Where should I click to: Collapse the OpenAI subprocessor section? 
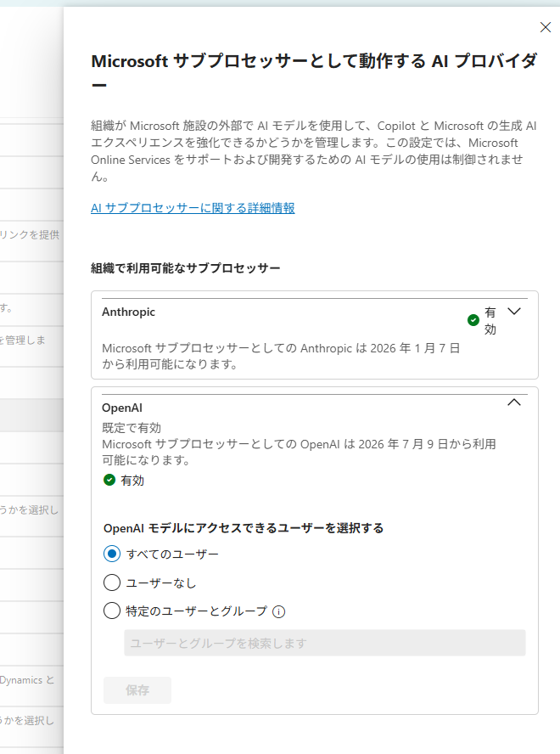[x=514, y=402]
